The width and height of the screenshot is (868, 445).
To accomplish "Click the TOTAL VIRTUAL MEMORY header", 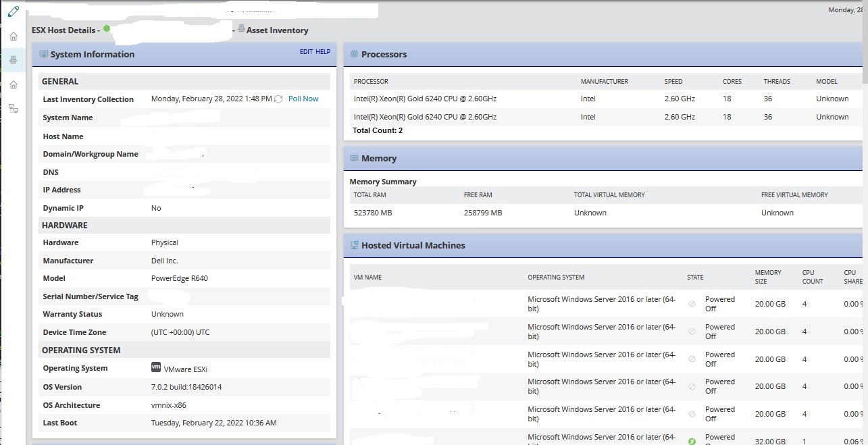I will coord(609,195).
